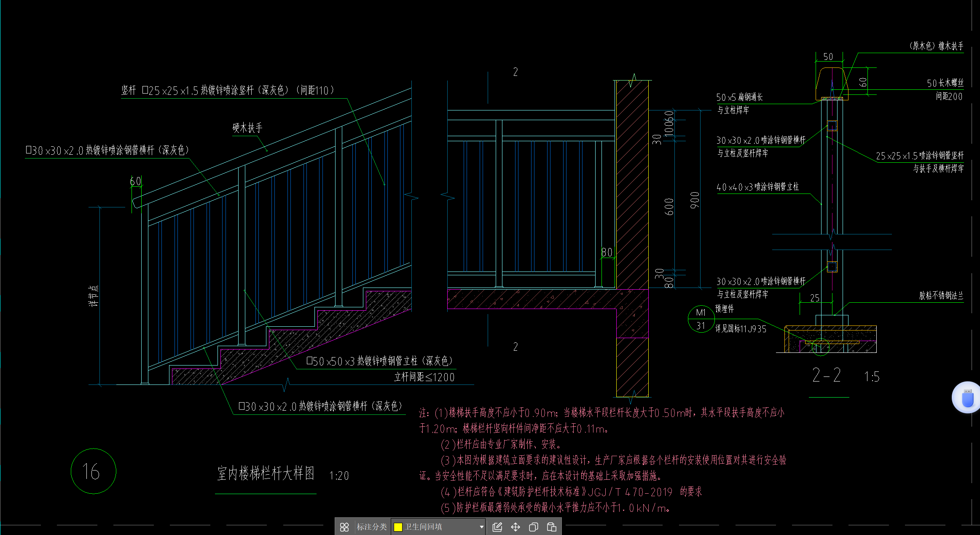The image size is (980, 535).
Task: Click the 硬木扶手 annotation label
Action: point(247,128)
